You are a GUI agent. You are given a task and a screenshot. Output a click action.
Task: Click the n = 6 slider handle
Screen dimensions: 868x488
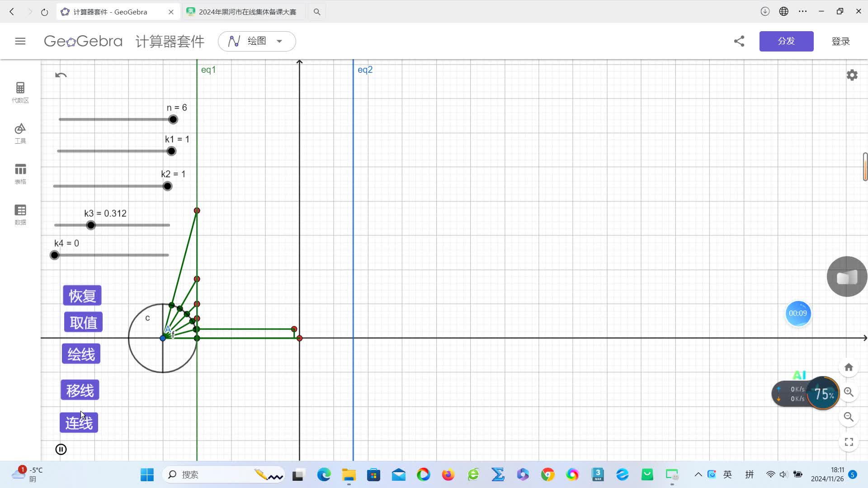click(173, 119)
